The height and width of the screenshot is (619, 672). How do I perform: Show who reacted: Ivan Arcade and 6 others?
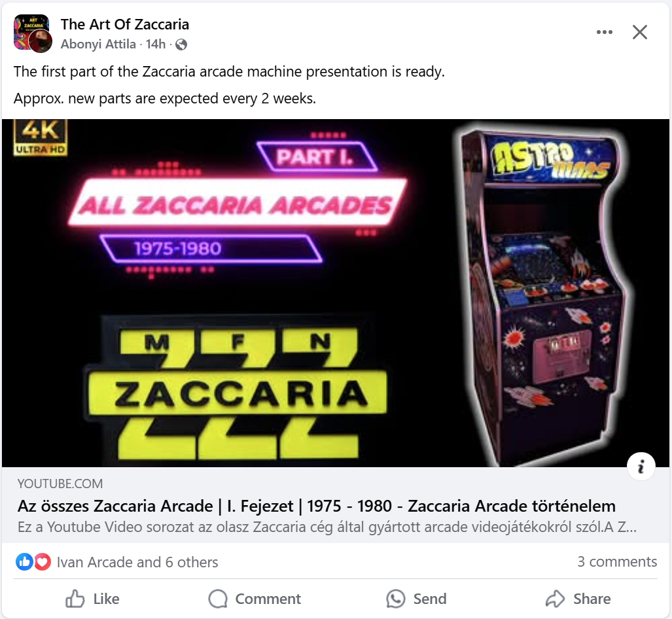click(x=137, y=562)
